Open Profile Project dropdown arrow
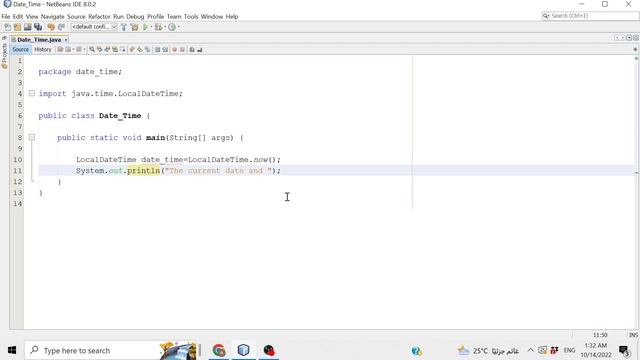 point(178,27)
